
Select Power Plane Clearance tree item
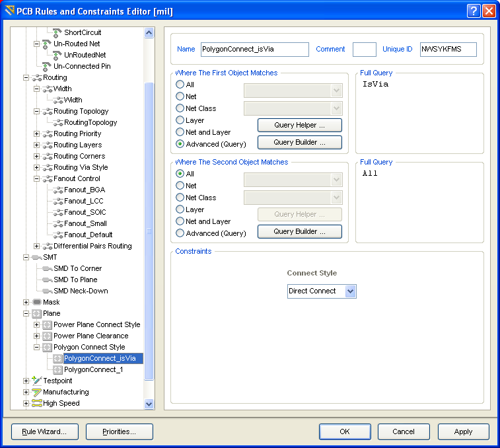[x=90, y=336]
